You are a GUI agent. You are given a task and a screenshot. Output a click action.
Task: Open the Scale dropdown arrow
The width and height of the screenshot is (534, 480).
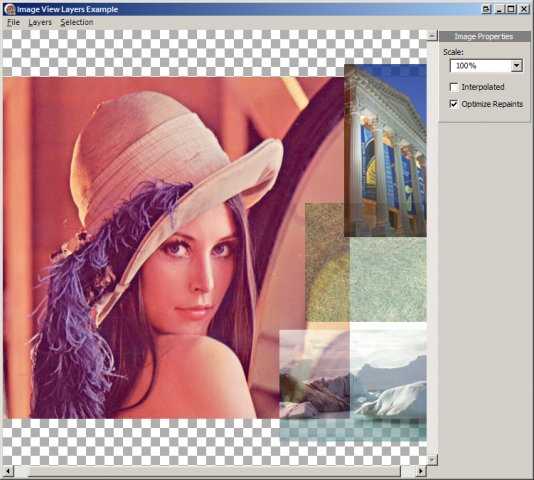(x=517, y=65)
